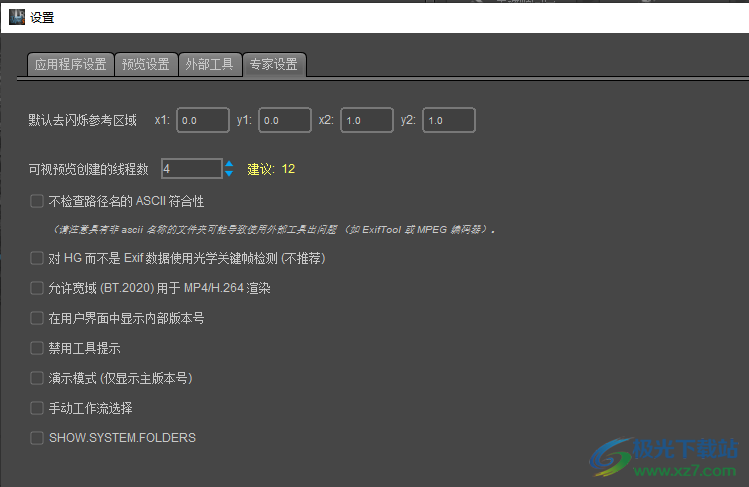Toggle SHOW.SYSTEM.FOLDERS checkbox

(37, 438)
